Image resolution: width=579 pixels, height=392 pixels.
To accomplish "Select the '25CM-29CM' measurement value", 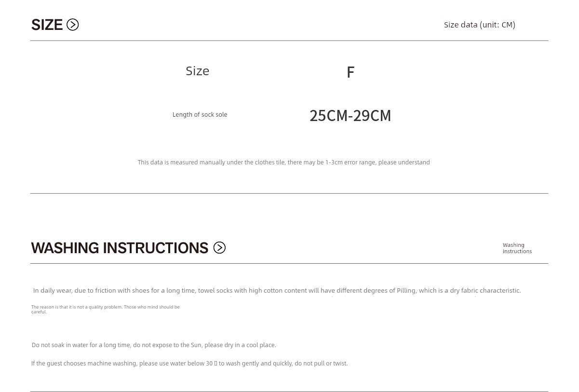I will pos(350,116).
